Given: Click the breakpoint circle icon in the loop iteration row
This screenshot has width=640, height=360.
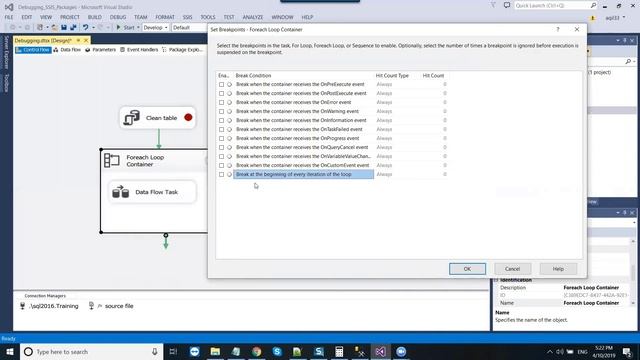Looking at the screenshot, I should (x=229, y=174).
